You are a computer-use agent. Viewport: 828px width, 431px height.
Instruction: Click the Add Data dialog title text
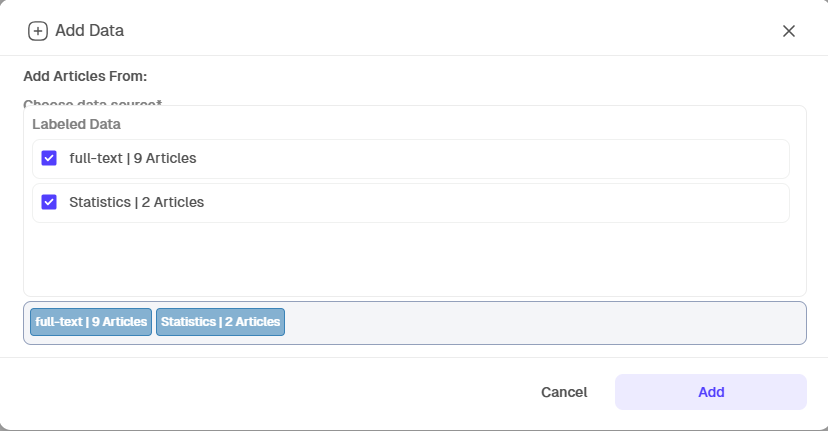tap(89, 31)
